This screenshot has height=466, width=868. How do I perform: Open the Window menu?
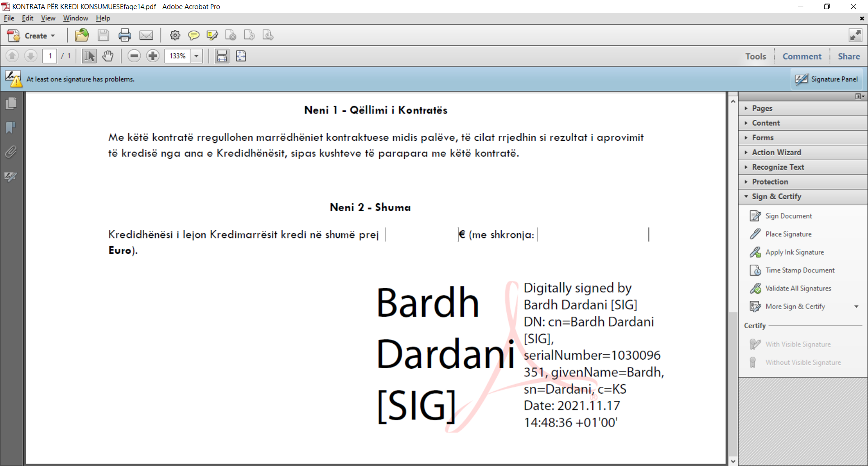pos(75,18)
